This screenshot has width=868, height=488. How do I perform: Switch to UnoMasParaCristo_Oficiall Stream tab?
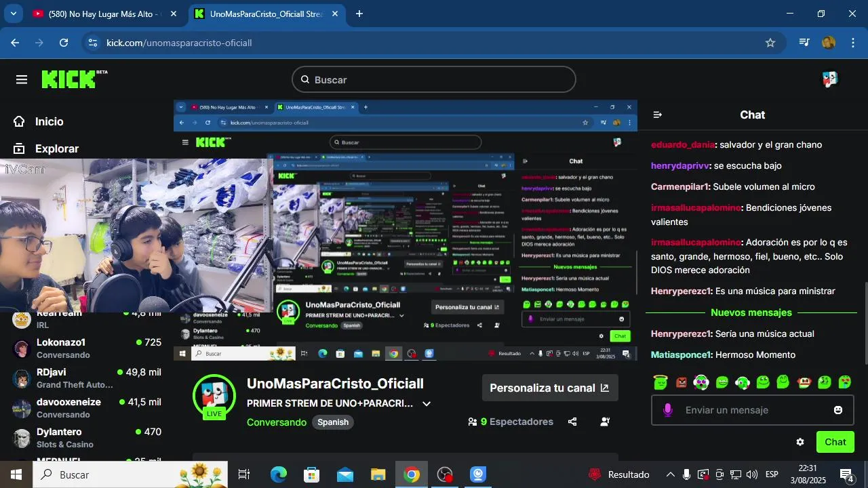pos(266,14)
